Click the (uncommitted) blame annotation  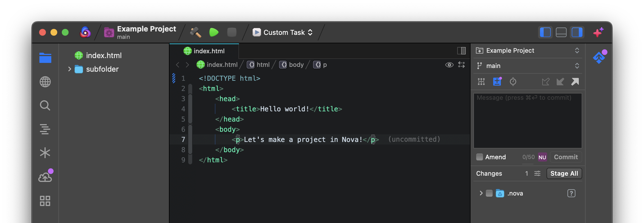[x=414, y=139]
